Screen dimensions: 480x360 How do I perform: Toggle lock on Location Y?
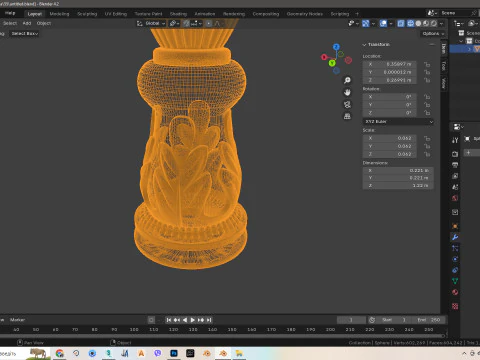coord(427,72)
